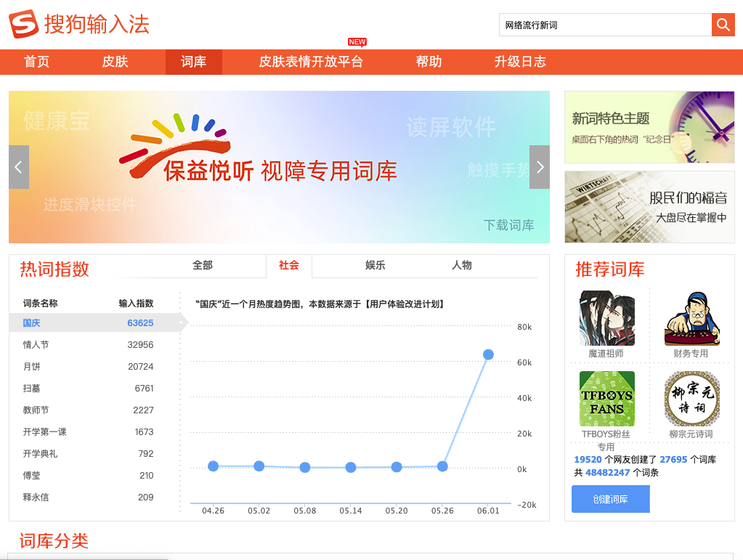Click the 热词指数 heading

54,269
